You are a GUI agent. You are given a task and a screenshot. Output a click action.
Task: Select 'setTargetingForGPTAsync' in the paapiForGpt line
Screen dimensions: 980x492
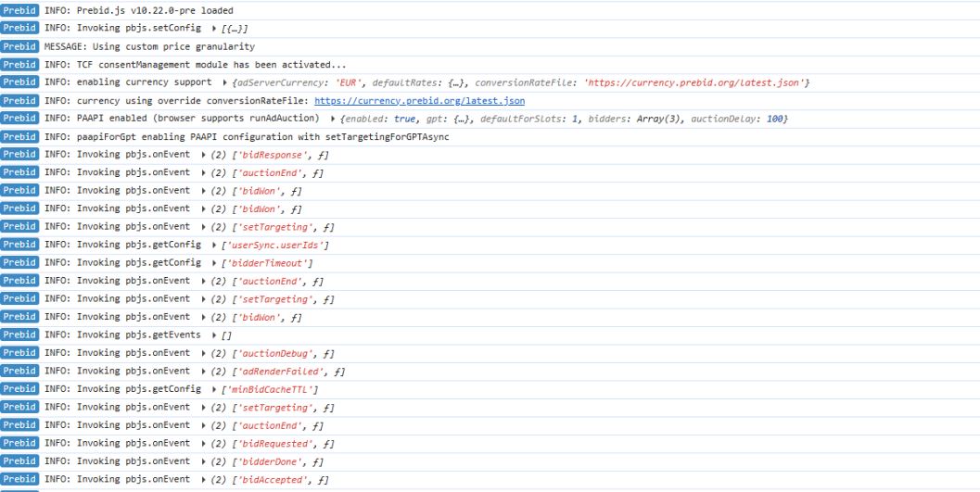(387, 137)
